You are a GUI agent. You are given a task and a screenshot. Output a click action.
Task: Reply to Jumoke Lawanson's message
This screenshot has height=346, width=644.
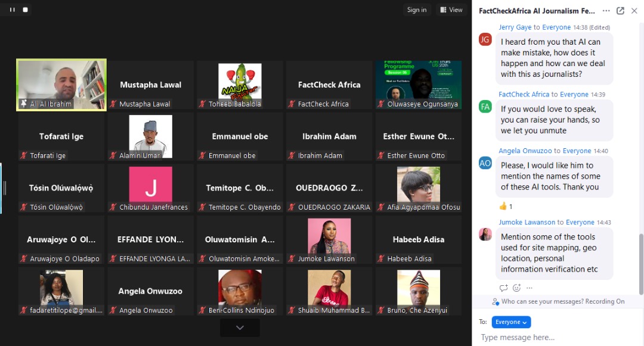(x=503, y=288)
